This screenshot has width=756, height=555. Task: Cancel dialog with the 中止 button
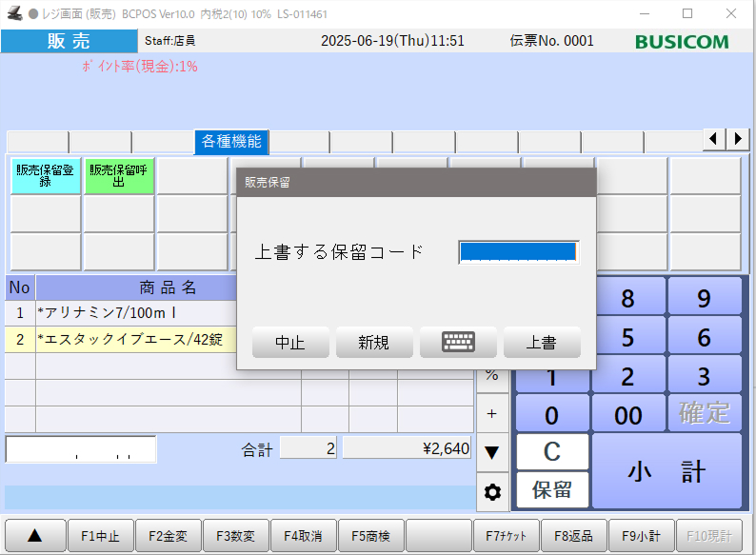pyautogui.click(x=290, y=343)
